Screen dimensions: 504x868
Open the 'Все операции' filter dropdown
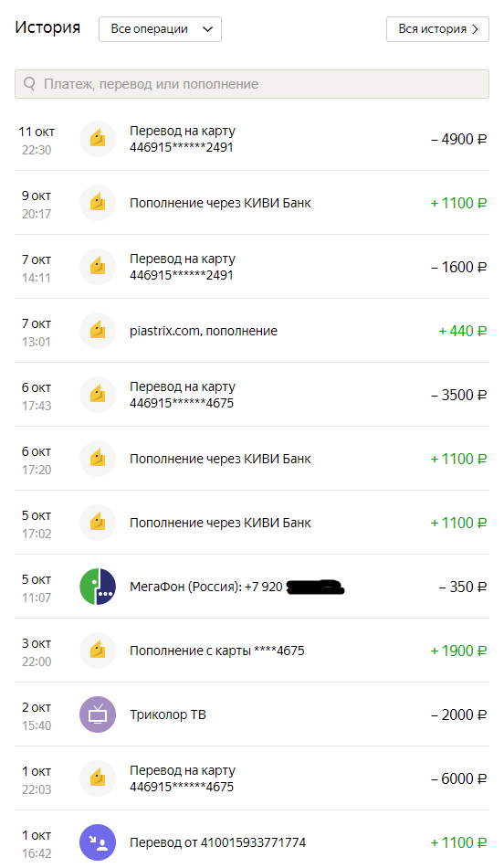(x=160, y=29)
